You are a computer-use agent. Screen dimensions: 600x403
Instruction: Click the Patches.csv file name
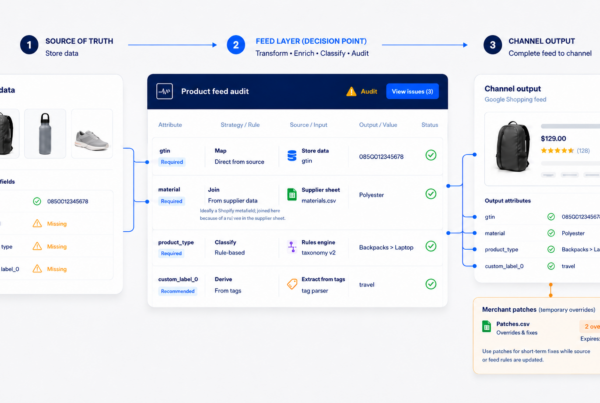click(x=513, y=324)
